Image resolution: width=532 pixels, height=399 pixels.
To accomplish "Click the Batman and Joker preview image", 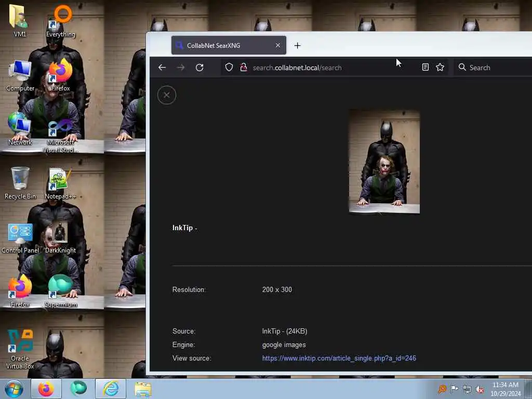I will pyautogui.click(x=384, y=162).
